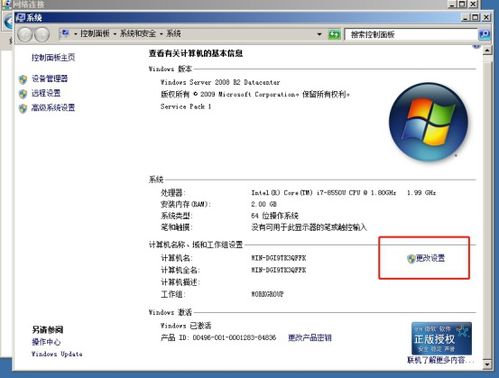Click the 更改产品密钥 link
This screenshot has width=499, height=378.
click(310, 338)
